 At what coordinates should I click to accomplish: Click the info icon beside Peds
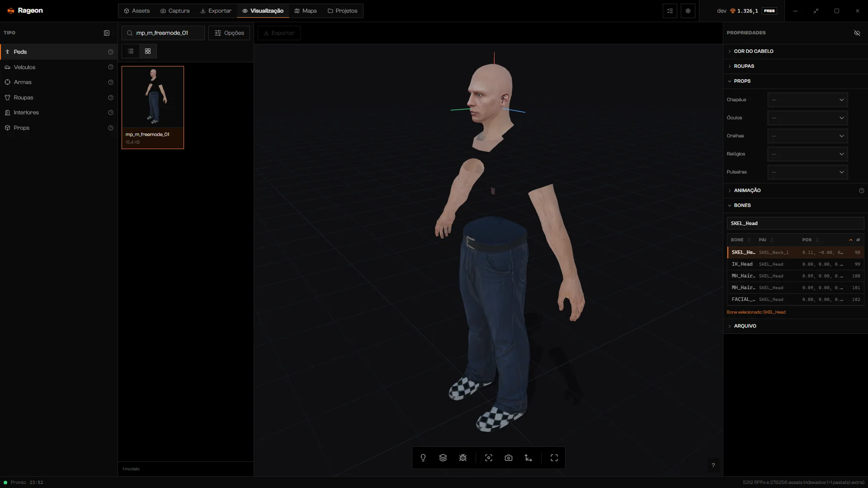point(111,52)
